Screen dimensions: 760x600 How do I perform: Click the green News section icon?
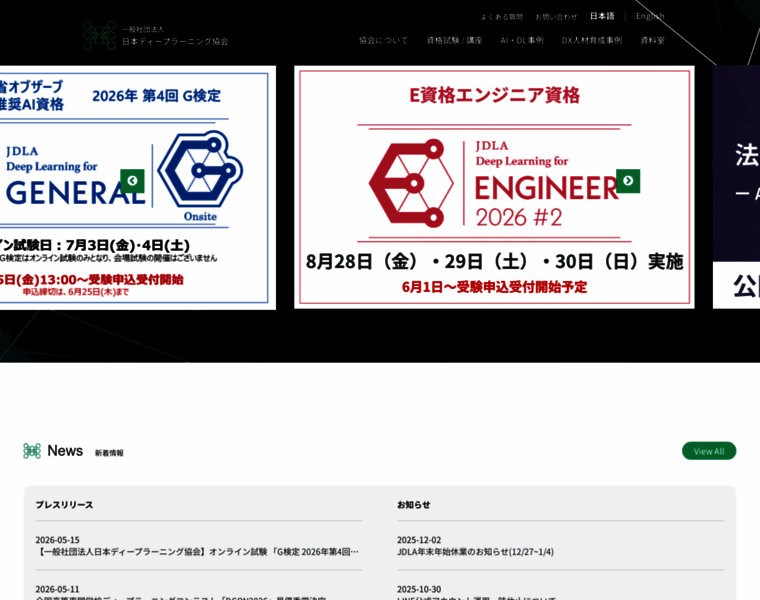click(x=32, y=451)
